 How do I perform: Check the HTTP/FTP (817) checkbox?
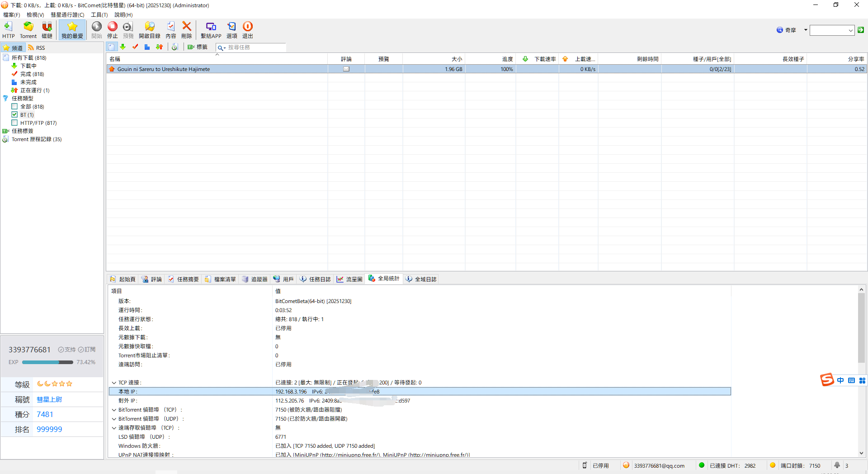[14, 123]
